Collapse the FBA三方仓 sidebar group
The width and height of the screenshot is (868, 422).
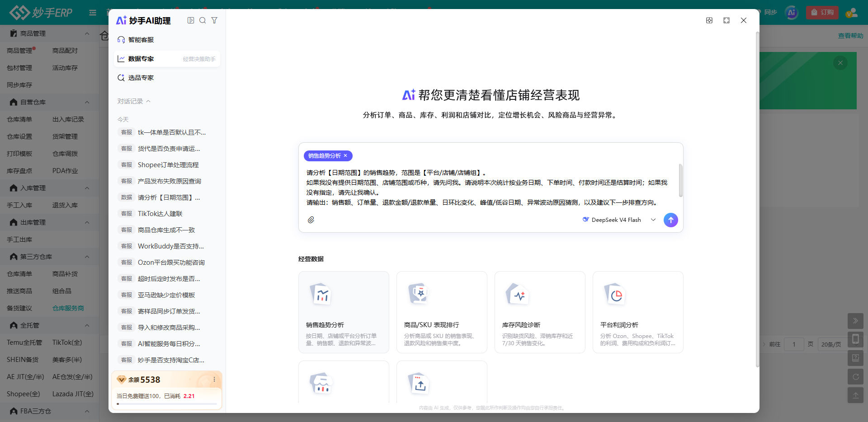pos(87,411)
